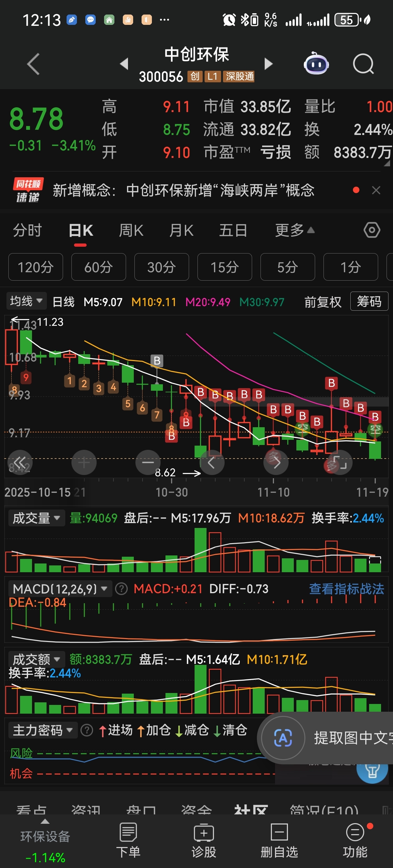The height and width of the screenshot is (868, 393).
Task: Tap the M5:9.07 moving average value
Action: tap(103, 302)
